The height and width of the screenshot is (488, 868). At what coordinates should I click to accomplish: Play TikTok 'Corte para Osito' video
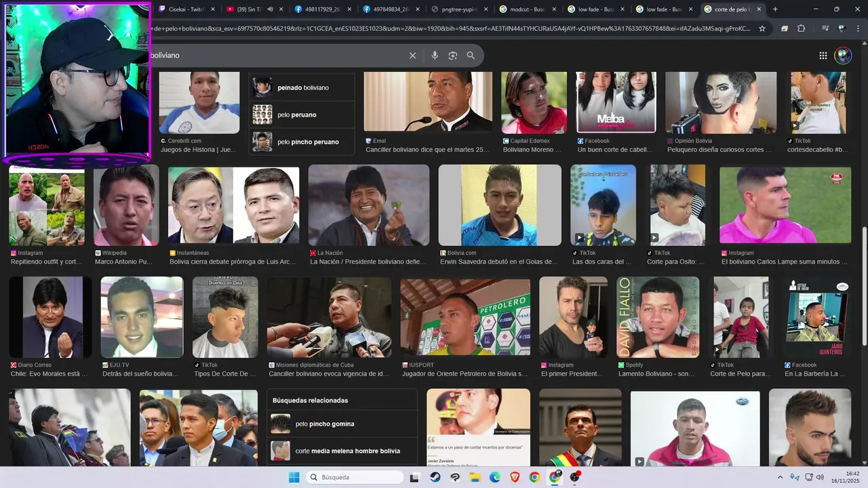click(x=677, y=205)
